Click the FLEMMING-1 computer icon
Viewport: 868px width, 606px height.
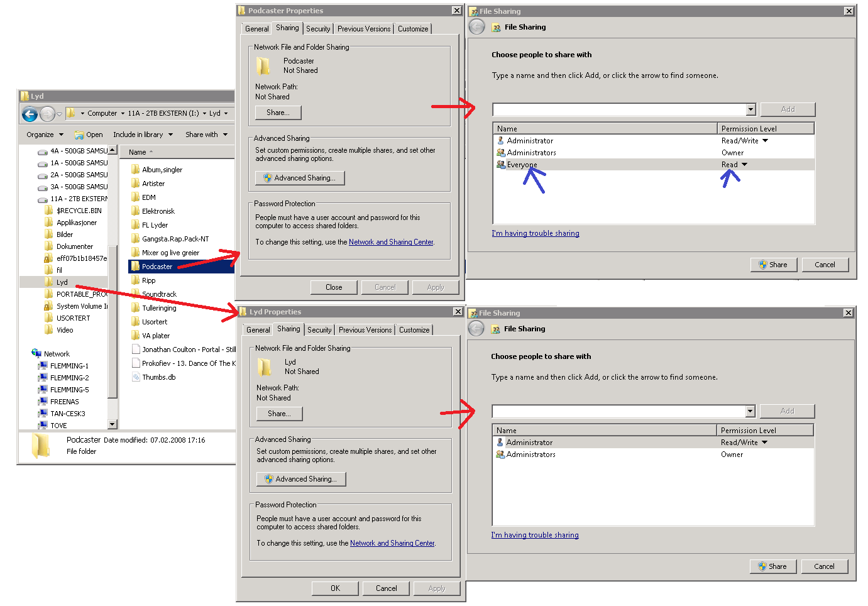pyautogui.click(x=43, y=366)
